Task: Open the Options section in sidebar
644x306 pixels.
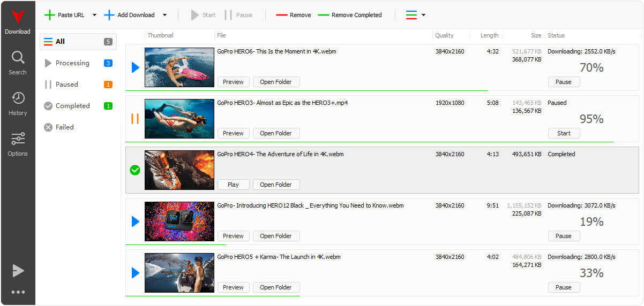Action: [x=18, y=144]
